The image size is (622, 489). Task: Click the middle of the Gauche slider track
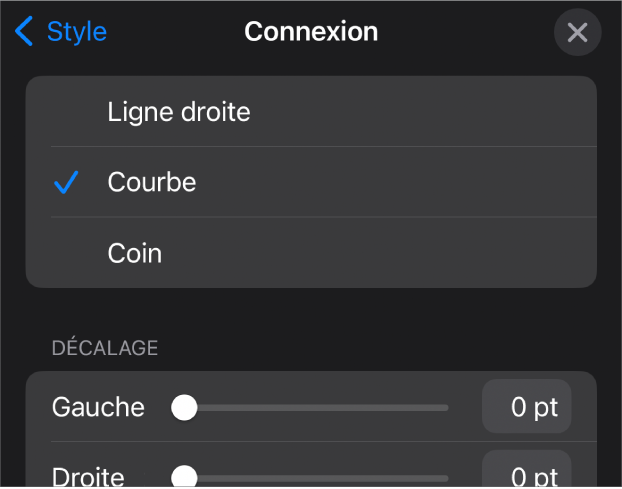[316, 408]
